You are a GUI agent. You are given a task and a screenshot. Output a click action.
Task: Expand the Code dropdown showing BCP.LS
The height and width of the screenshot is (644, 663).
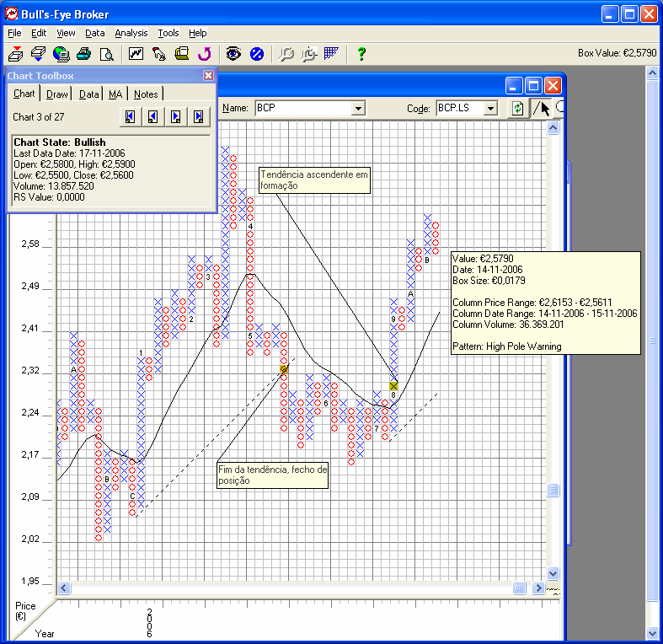(491, 109)
